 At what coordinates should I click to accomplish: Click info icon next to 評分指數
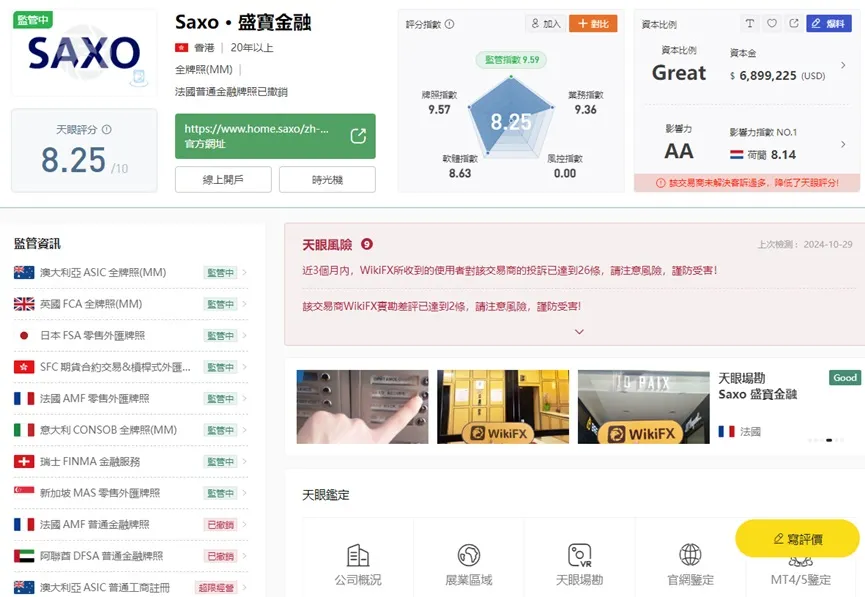pyautogui.click(x=450, y=24)
